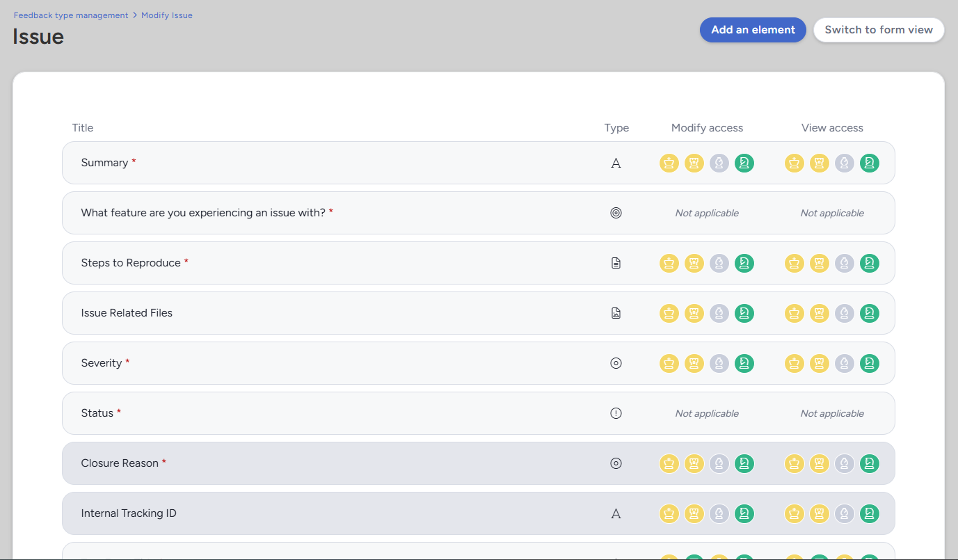Click Steps to Reproduce king icon under Modify access
The height and width of the screenshot is (560, 958).
pyautogui.click(x=669, y=263)
